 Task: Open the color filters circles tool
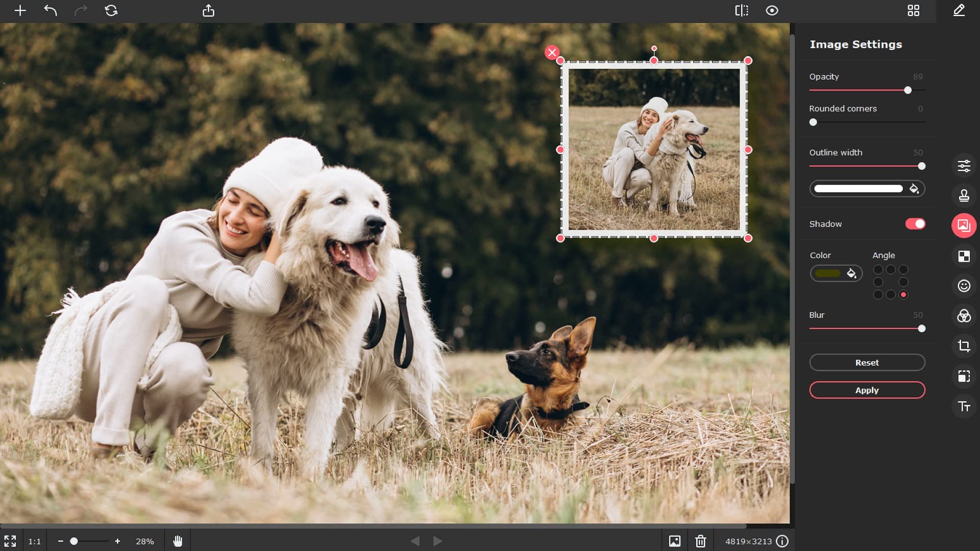pos(964,316)
